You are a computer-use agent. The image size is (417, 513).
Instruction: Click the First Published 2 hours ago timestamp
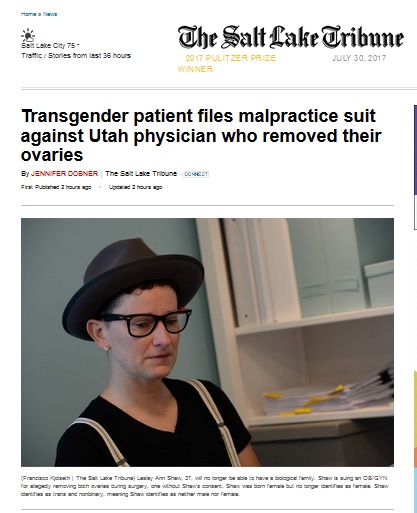click(x=56, y=187)
